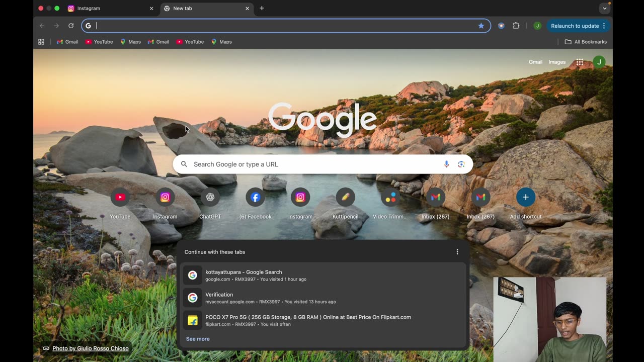Open the second Instagram shortcut tile
Image resolution: width=644 pixels, height=362 pixels.
pos(300,204)
